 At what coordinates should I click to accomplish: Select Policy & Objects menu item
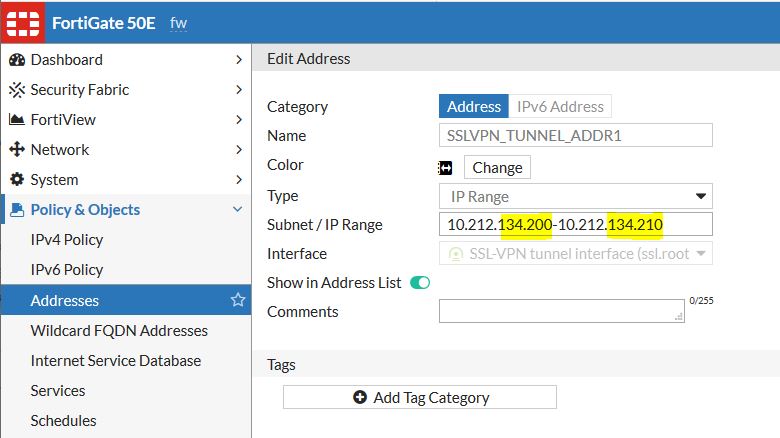[126, 210]
